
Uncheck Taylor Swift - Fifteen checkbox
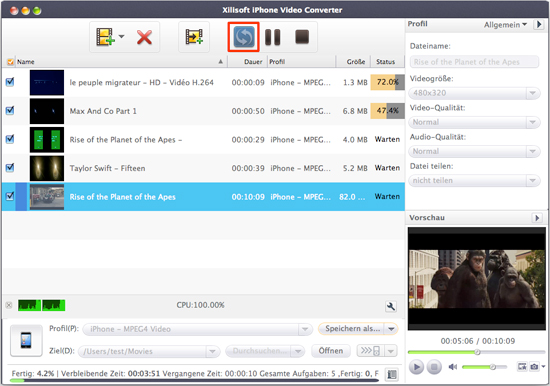(10, 168)
